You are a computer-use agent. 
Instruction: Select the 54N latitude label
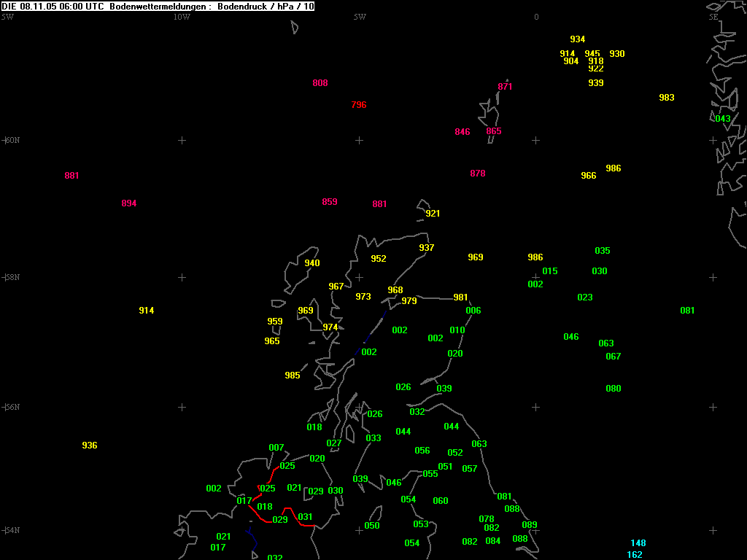click(11, 530)
